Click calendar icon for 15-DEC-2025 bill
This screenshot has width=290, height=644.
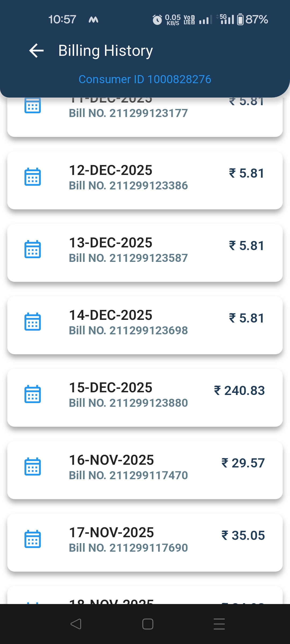pyautogui.click(x=32, y=394)
